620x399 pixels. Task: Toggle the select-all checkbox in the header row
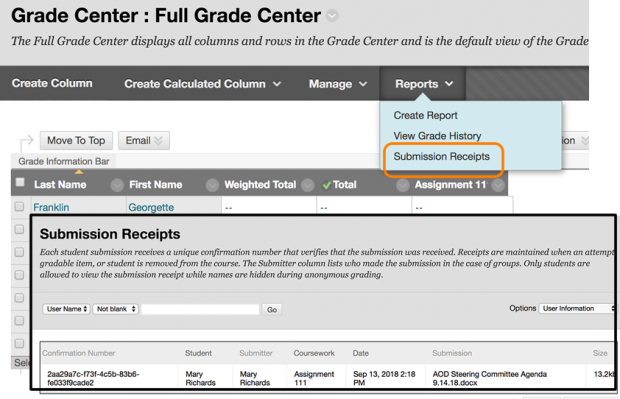tap(20, 182)
